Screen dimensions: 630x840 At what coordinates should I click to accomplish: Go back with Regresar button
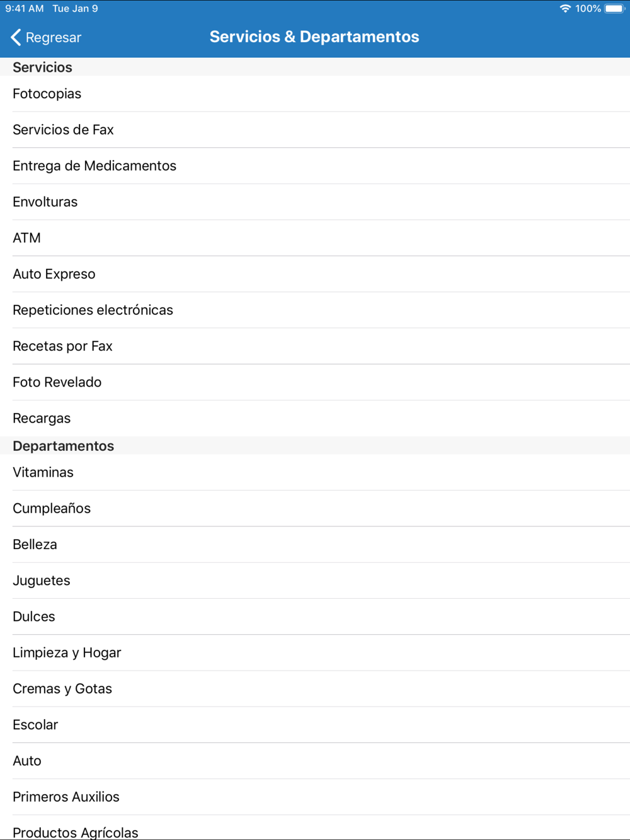click(x=46, y=37)
